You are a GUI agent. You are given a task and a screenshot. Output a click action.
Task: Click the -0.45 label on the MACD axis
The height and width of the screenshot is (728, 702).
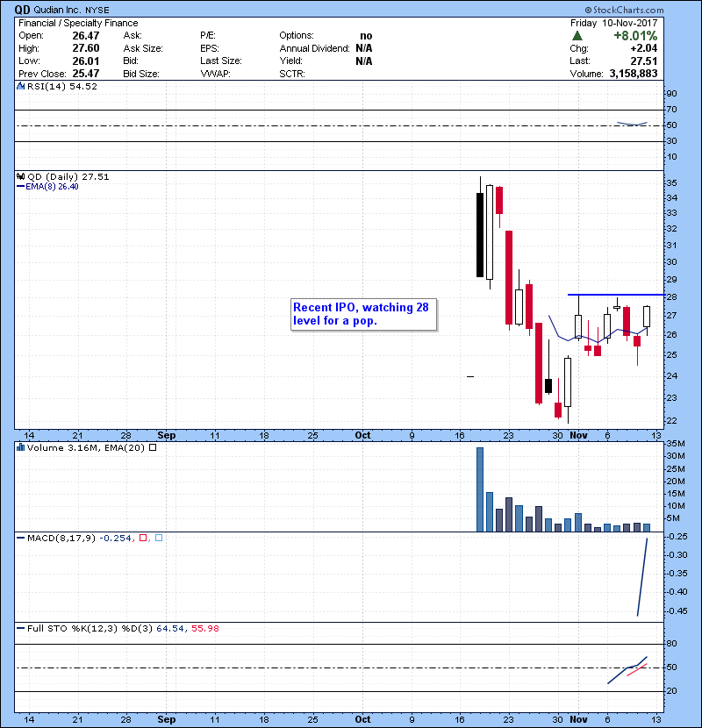pos(676,611)
